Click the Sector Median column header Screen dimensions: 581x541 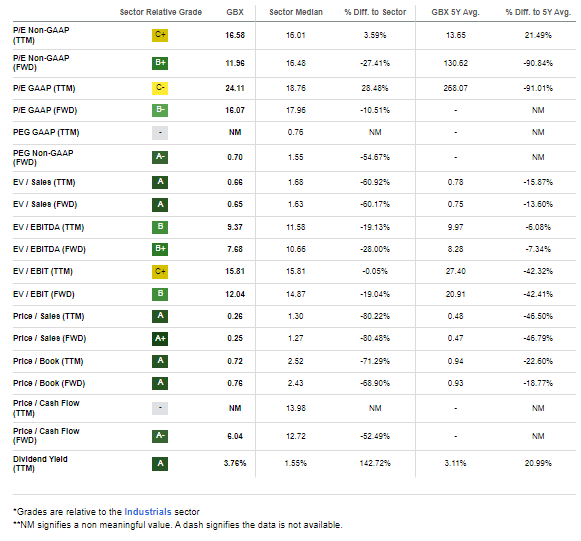pos(296,12)
